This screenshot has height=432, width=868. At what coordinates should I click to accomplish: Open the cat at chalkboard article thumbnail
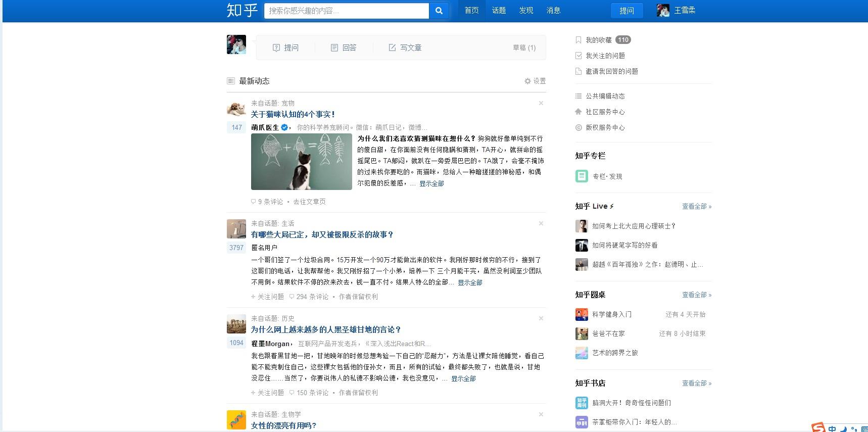pos(301,162)
